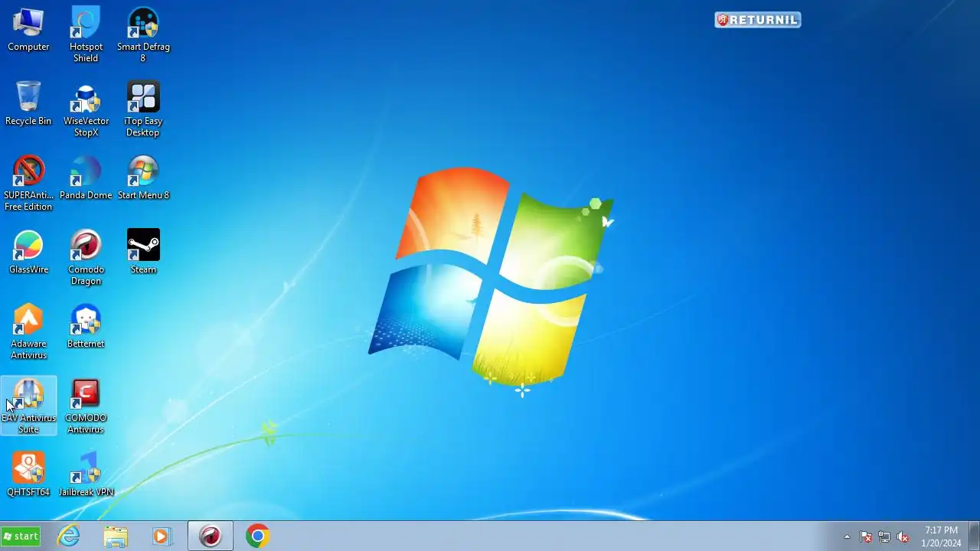Select the Start Menu 8 shortcut

tap(143, 178)
